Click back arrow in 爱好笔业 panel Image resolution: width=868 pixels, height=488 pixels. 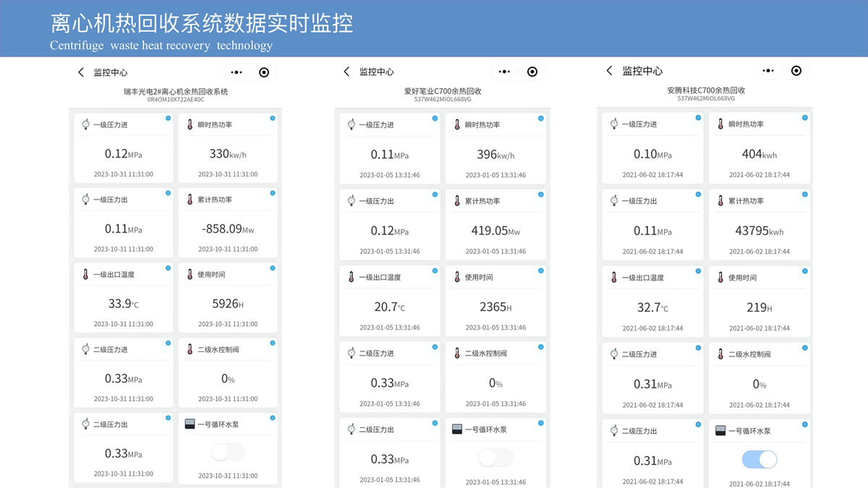coord(346,72)
